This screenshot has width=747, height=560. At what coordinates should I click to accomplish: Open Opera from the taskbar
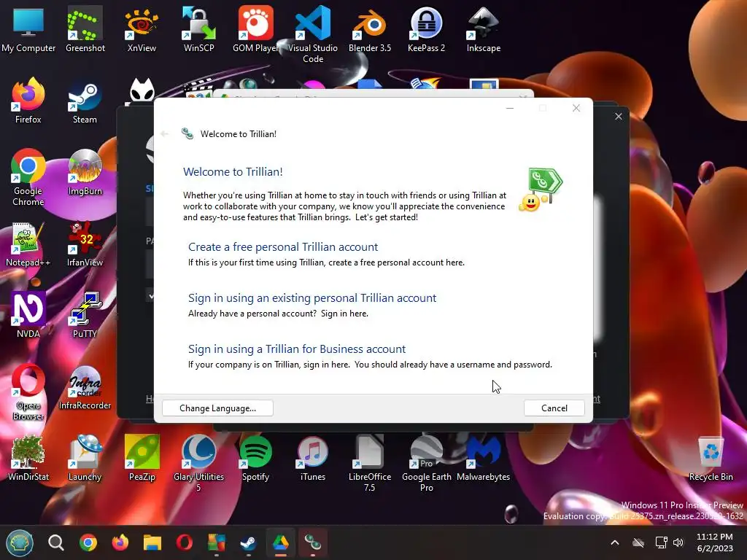click(185, 542)
